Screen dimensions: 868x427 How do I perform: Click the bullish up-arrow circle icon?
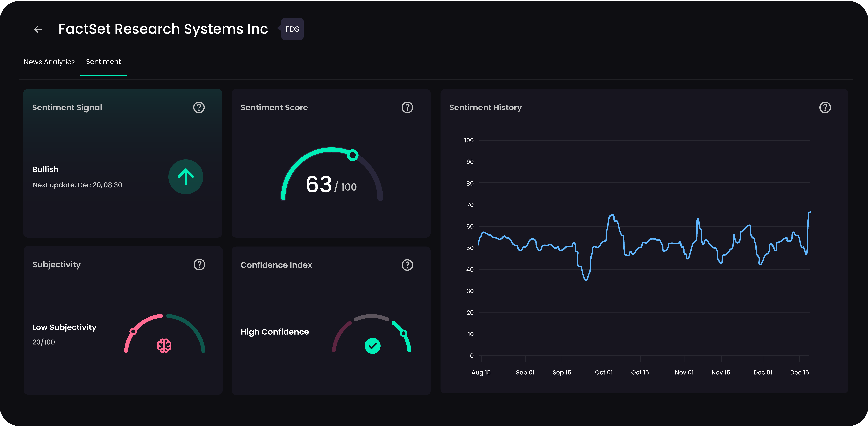(186, 177)
